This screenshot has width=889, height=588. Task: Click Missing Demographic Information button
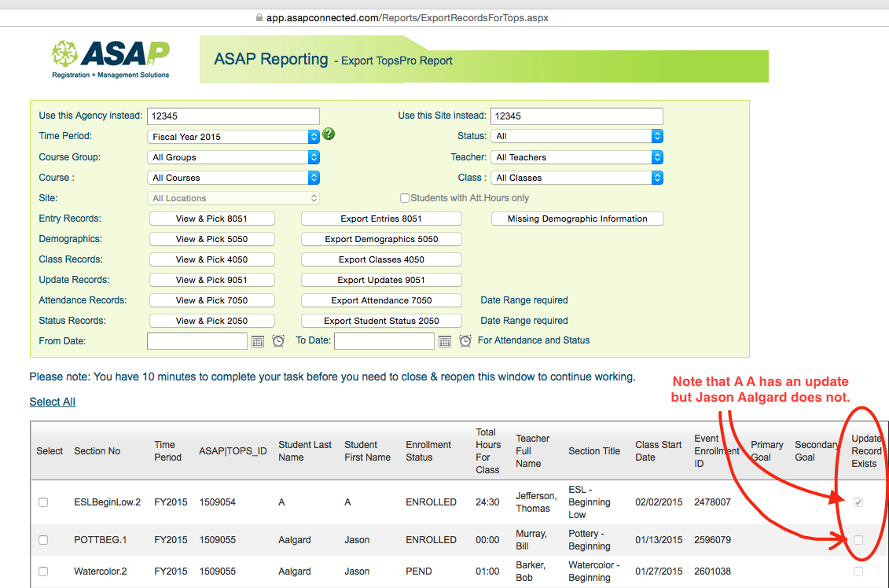click(577, 219)
